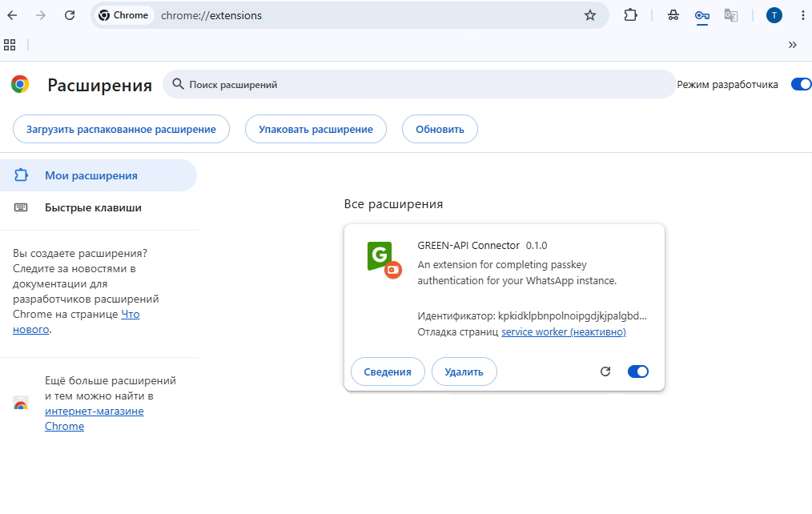Open the profile avatar labeled T
Image resolution: width=812 pixels, height=514 pixels.
point(774,15)
